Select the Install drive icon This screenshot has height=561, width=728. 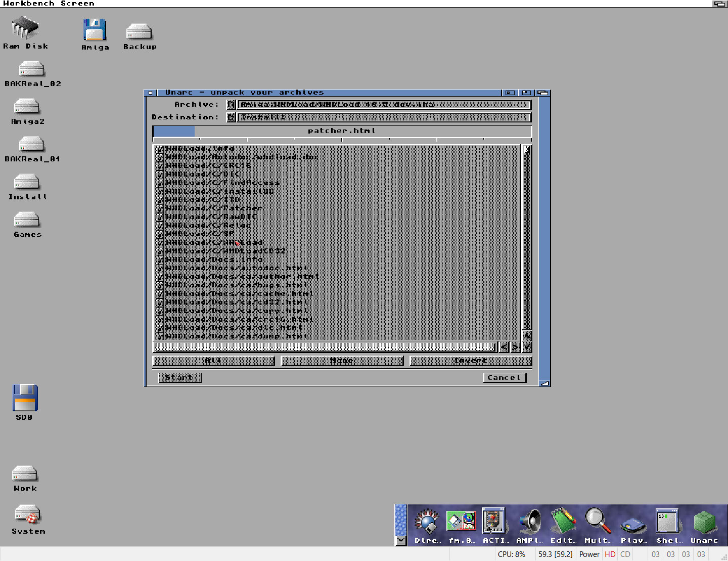[27, 182]
